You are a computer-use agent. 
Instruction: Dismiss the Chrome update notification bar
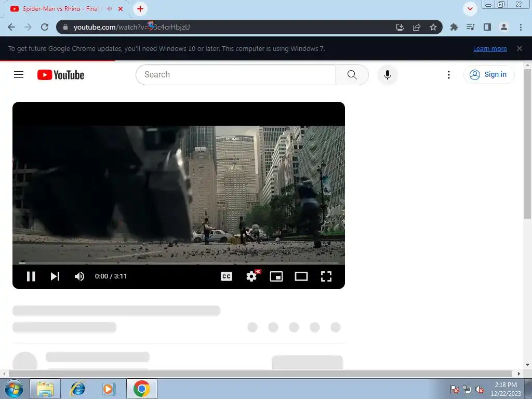(520, 48)
